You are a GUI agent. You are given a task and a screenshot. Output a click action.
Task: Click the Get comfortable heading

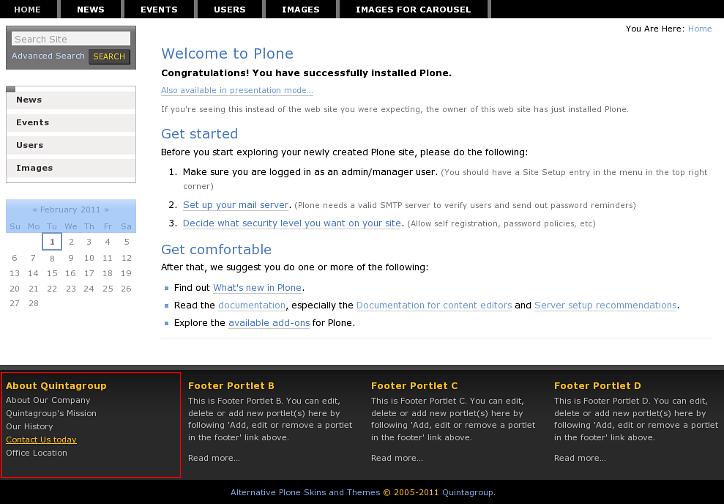pos(216,249)
